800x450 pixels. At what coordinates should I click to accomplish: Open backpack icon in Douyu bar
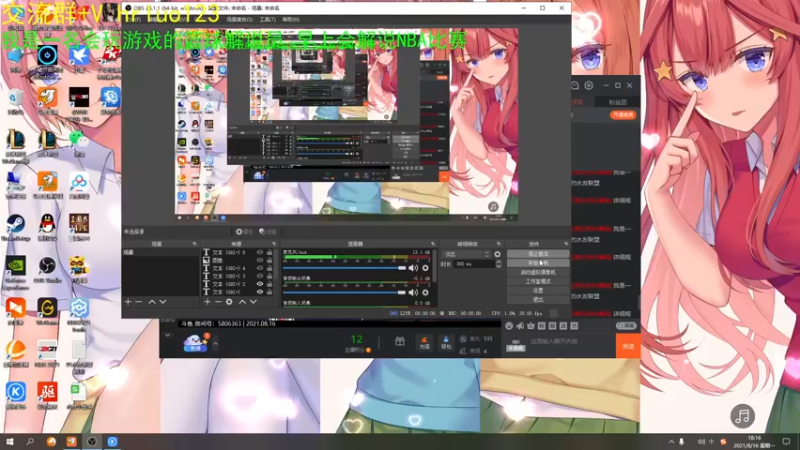[446, 342]
